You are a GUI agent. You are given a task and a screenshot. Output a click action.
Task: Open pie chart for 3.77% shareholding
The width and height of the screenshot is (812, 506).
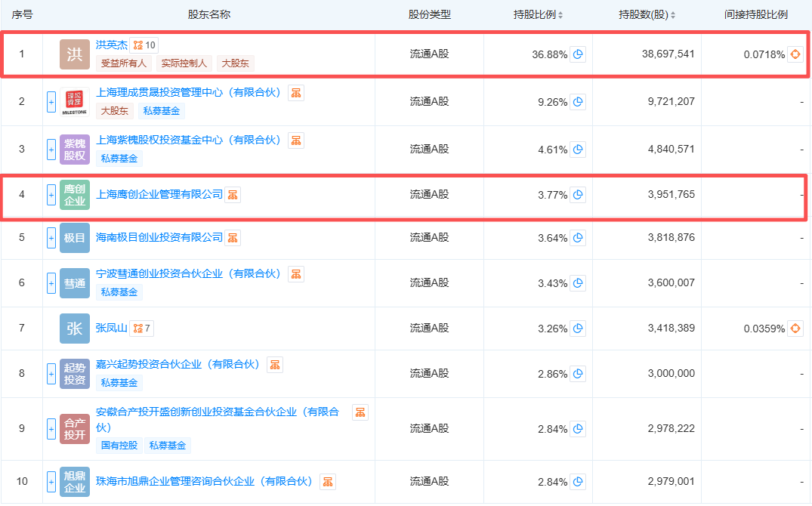[x=578, y=195]
